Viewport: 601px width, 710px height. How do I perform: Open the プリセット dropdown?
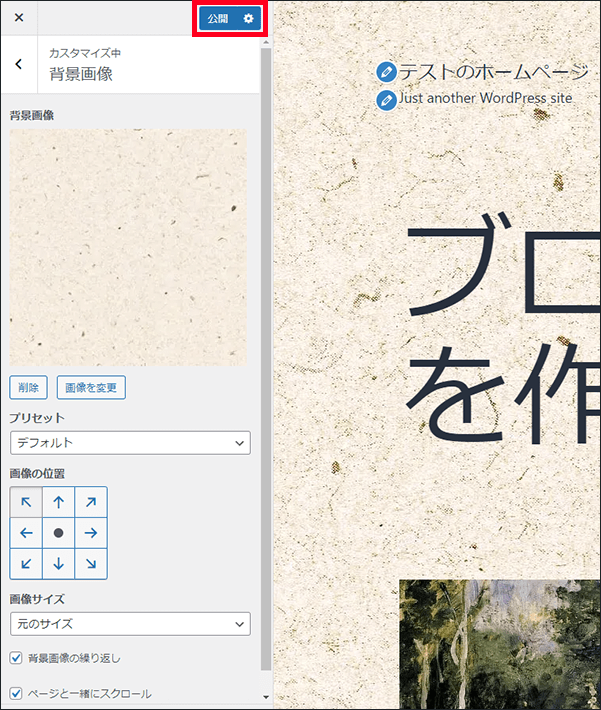coord(130,442)
